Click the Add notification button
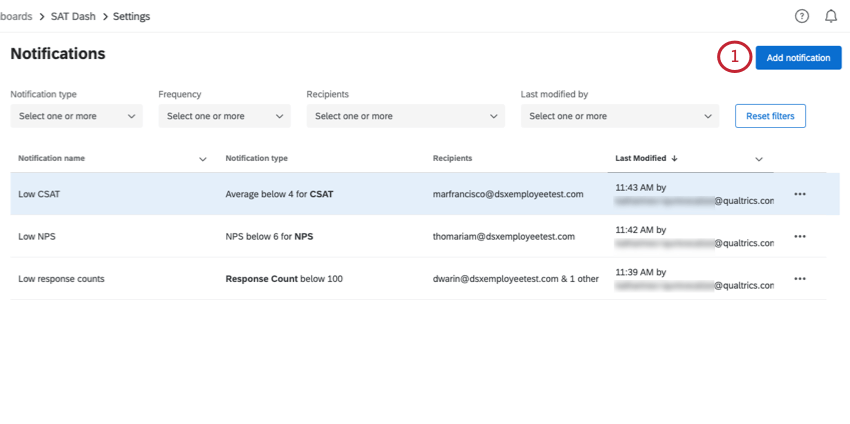Image resolution: width=850 pixels, height=424 pixels. pyautogui.click(x=797, y=58)
